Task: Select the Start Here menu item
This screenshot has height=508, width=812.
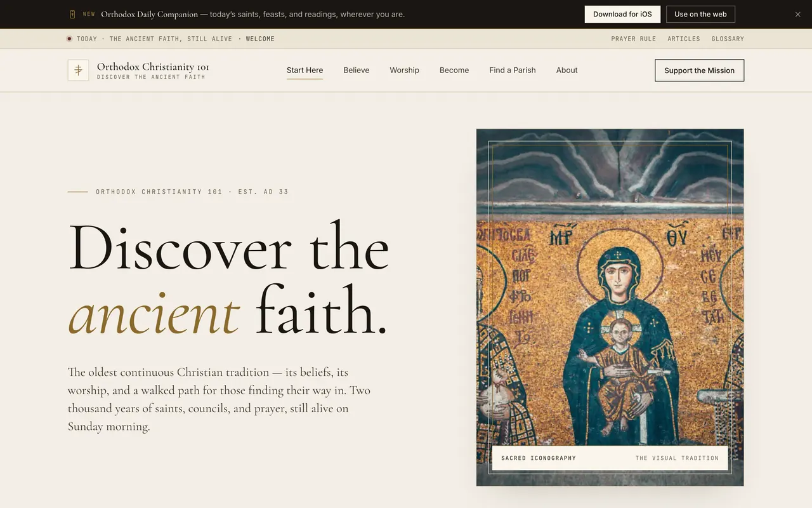Action: coord(304,70)
